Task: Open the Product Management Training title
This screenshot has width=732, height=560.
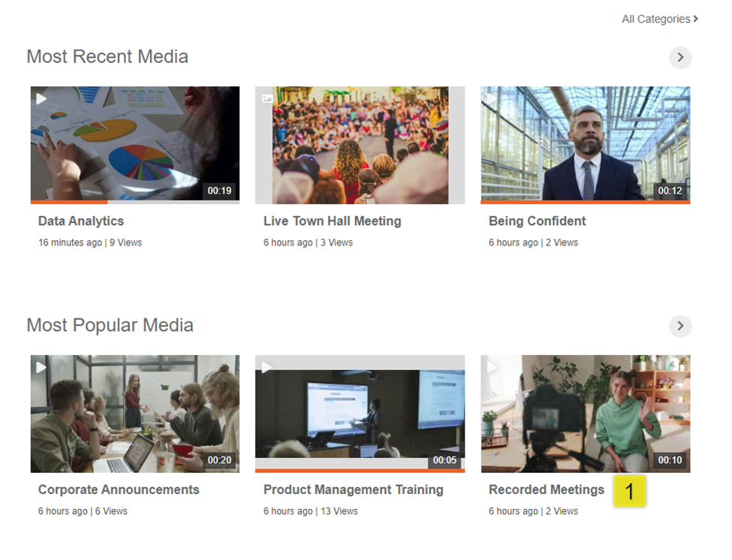Action: coord(353,490)
